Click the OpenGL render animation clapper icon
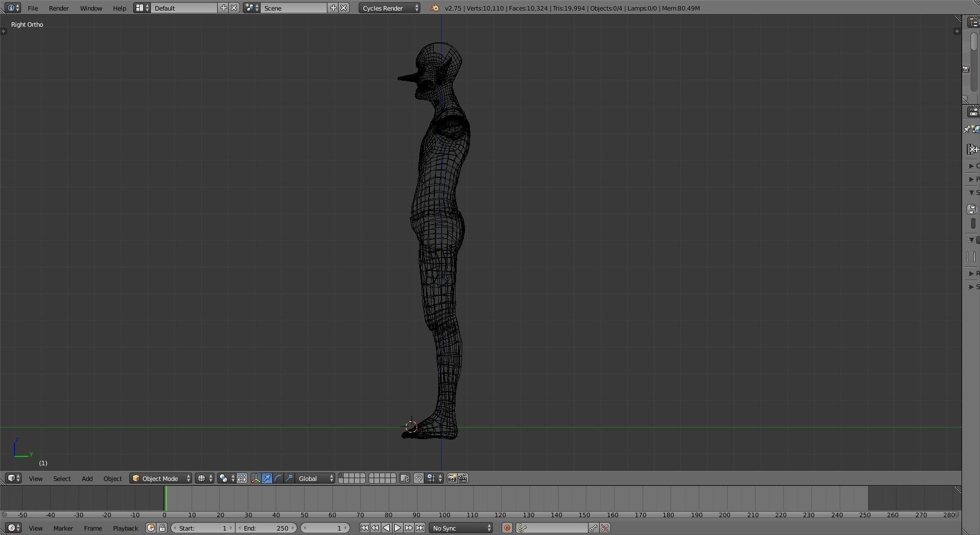Image resolution: width=980 pixels, height=535 pixels. pyautogui.click(x=463, y=478)
